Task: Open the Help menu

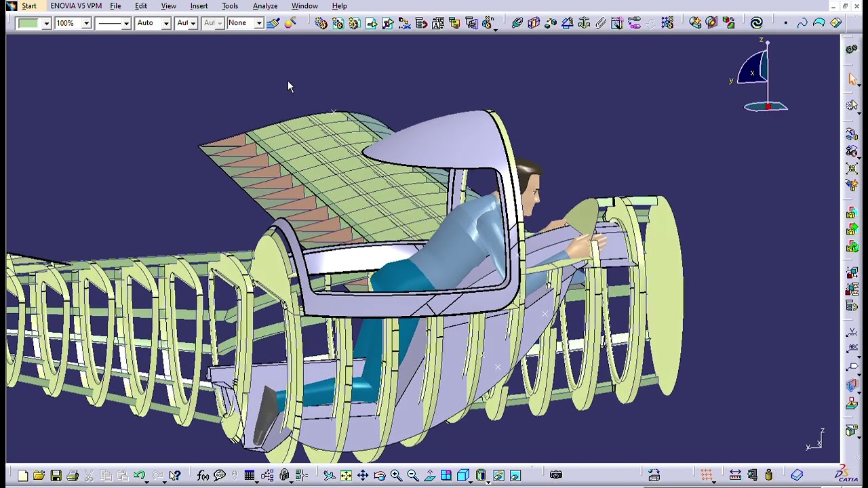Action: click(x=339, y=6)
